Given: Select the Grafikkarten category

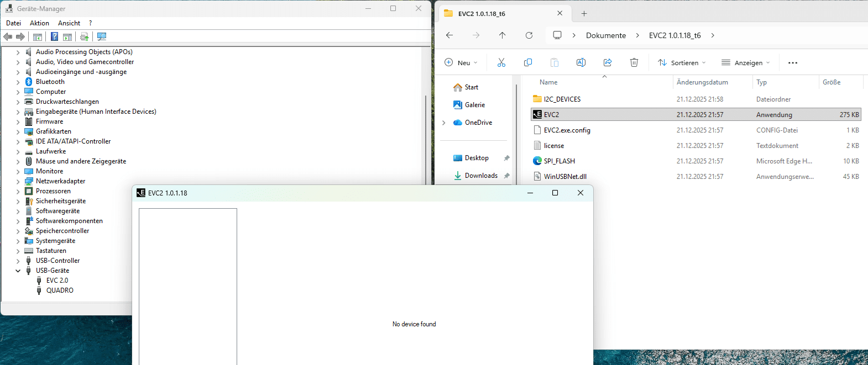Looking at the screenshot, I should coord(54,131).
